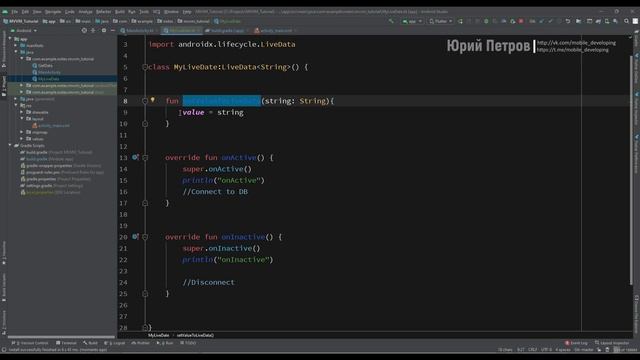Open the app run configuration dropdown
This screenshot has width=640, height=360.
click(x=412, y=21)
